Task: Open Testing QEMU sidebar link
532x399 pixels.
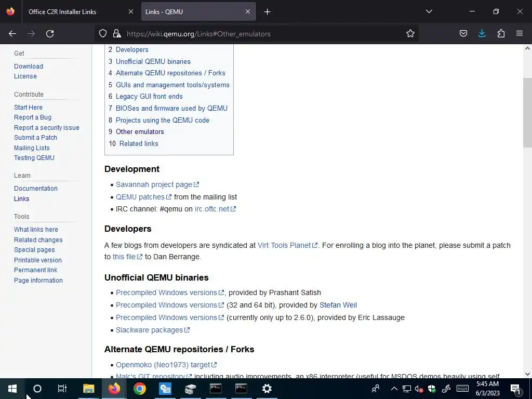Action: (34, 158)
